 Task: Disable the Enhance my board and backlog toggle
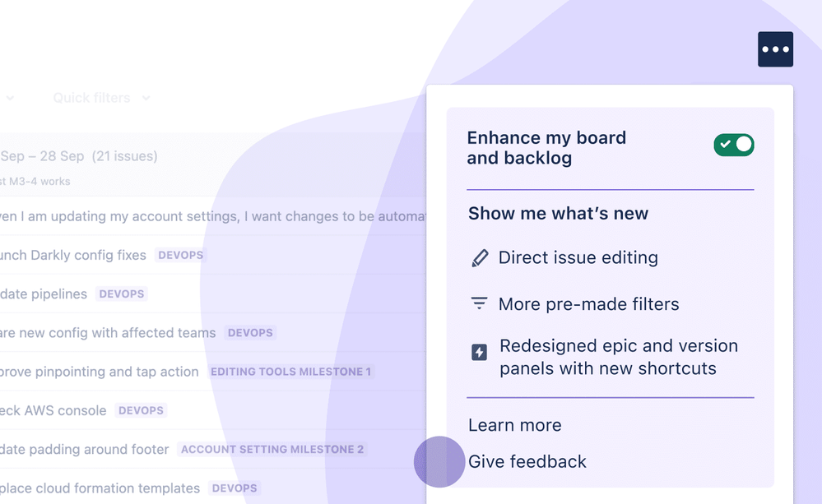click(732, 144)
